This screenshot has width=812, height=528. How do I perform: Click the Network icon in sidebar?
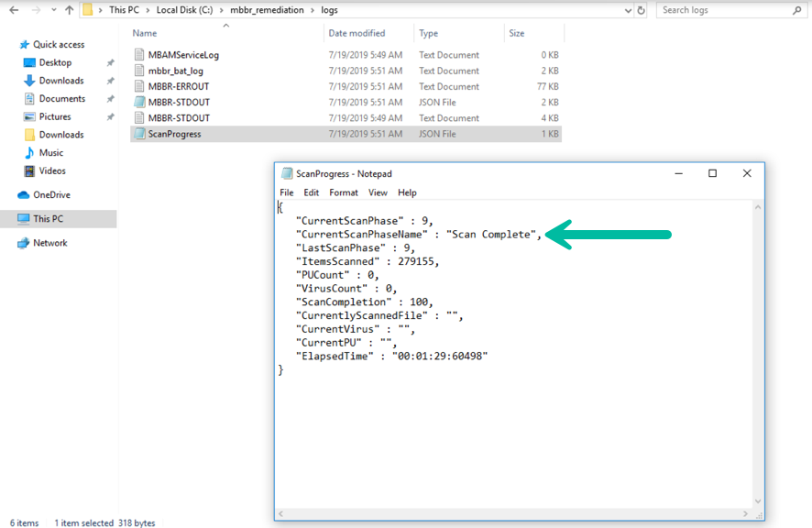[23, 243]
